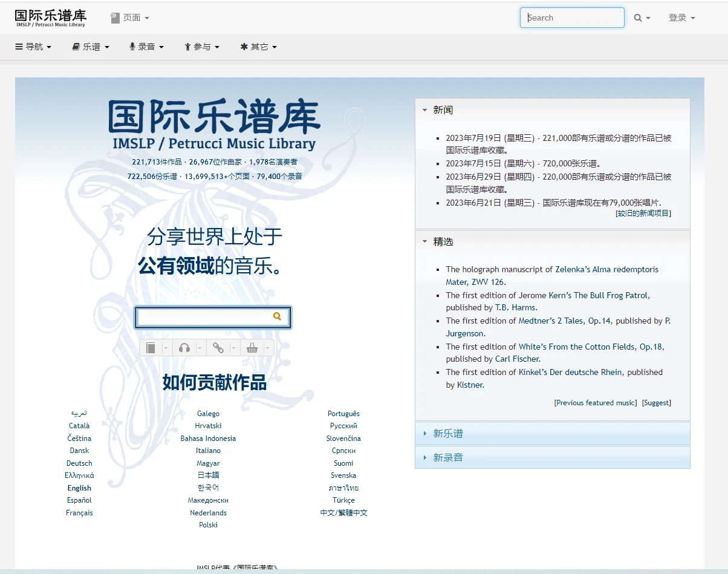Open dropdown arrow next to chain link icon
Viewport: 728px width, 574px height.
[x=234, y=348]
